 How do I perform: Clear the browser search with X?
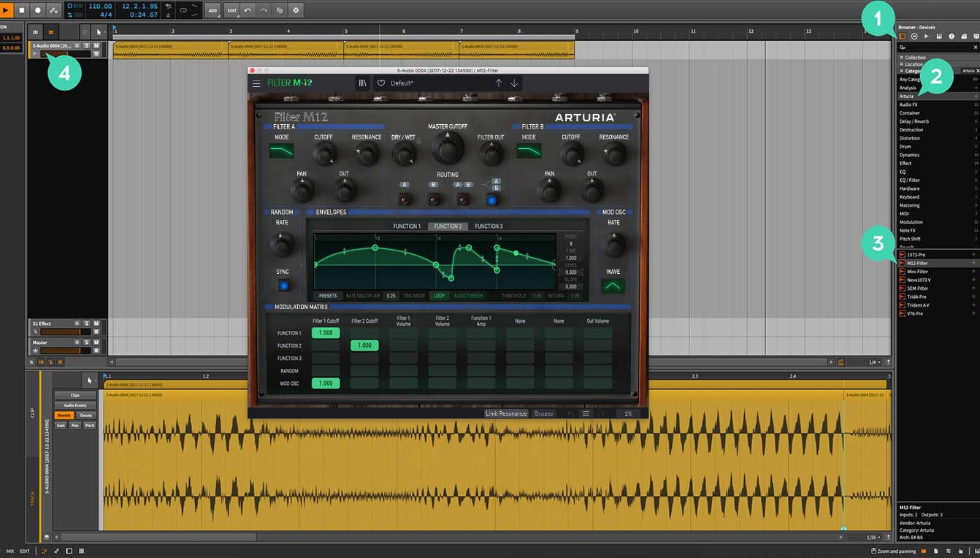(x=976, y=47)
